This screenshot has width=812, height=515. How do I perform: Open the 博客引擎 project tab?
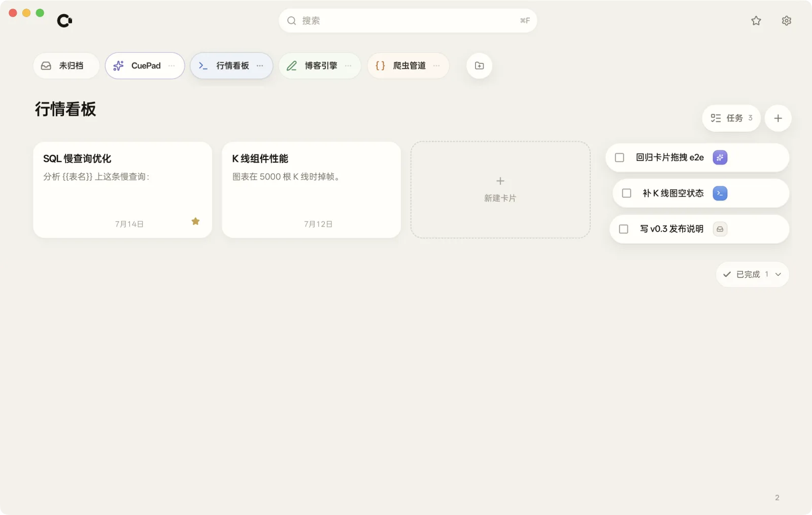(x=320, y=66)
